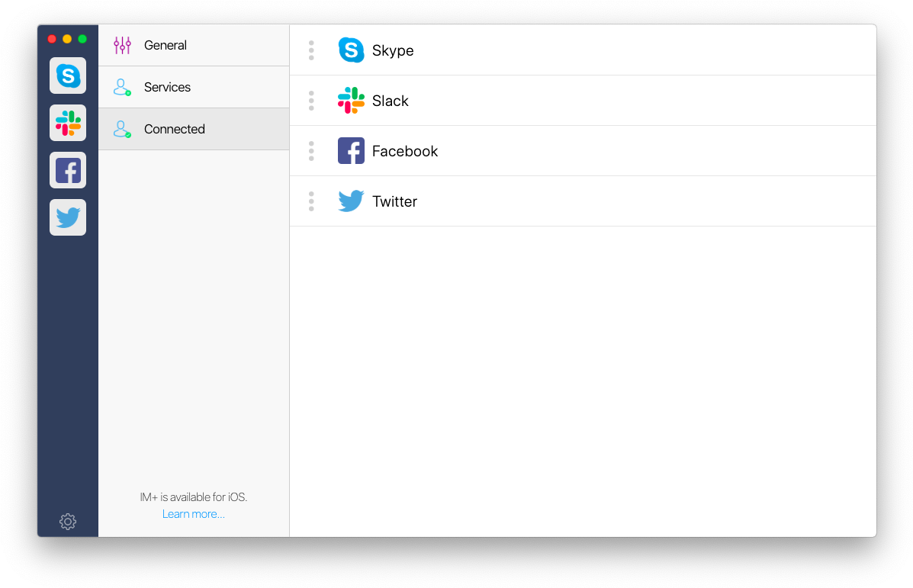Click the Facebook logo in connected list

click(x=351, y=151)
